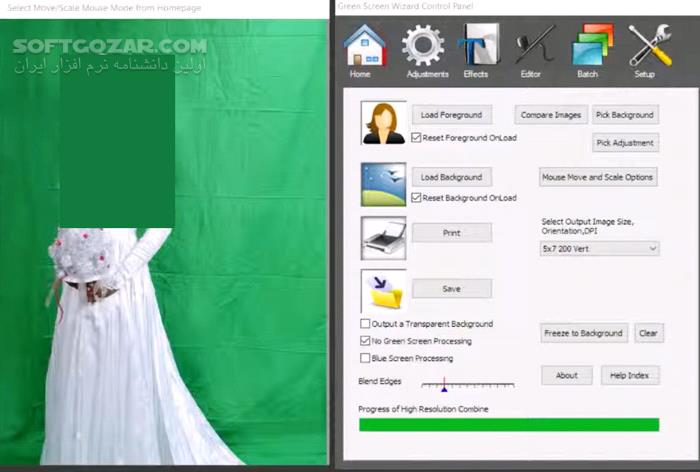Enable Output a Transparent Background
The height and width of the screenshot is (472, 700).
(x=365, y=323)
